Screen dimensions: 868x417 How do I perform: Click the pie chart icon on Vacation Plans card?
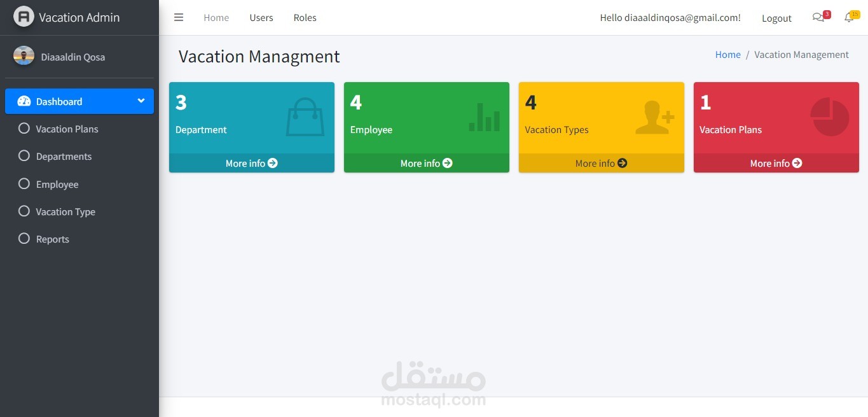[x=829, y=117]
